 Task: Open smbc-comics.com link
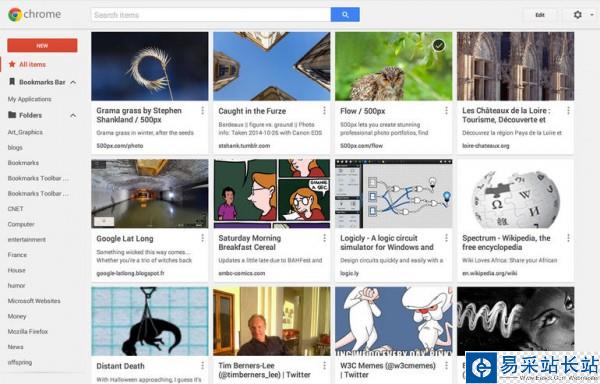click(241, 273)
